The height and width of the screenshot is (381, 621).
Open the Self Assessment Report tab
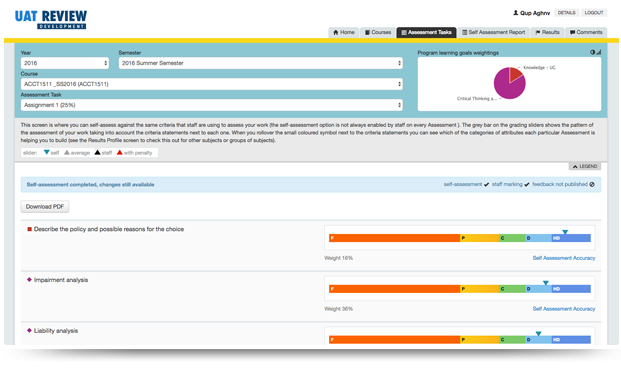tap(493, 32)
